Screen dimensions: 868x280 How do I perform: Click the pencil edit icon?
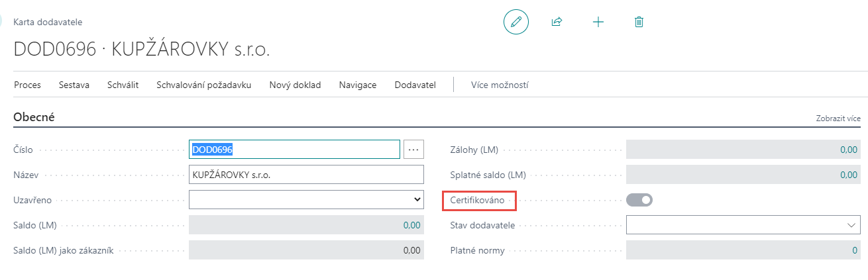(x=516, y=22)
